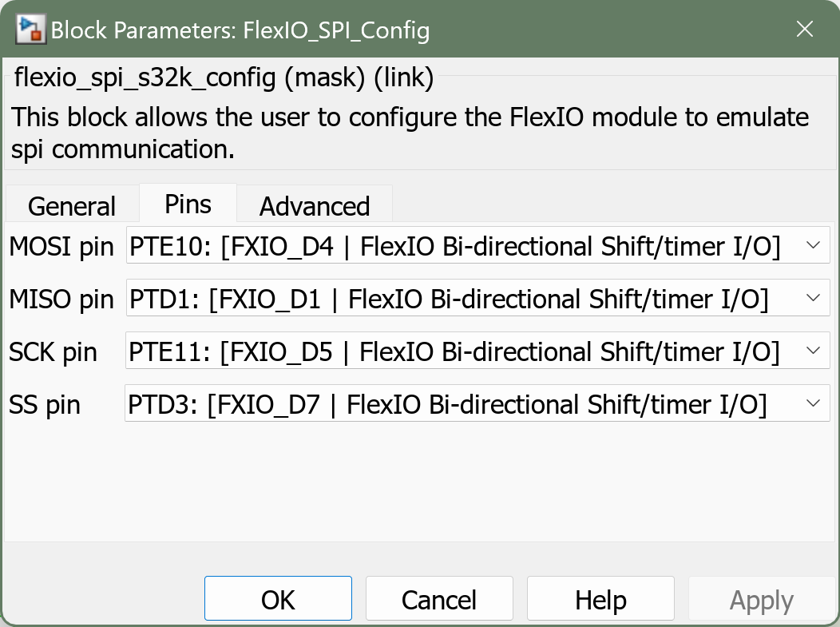This screenshot has height=627, width=840.
Task: Confirm the configuration with OK
Action: point(278,598)
